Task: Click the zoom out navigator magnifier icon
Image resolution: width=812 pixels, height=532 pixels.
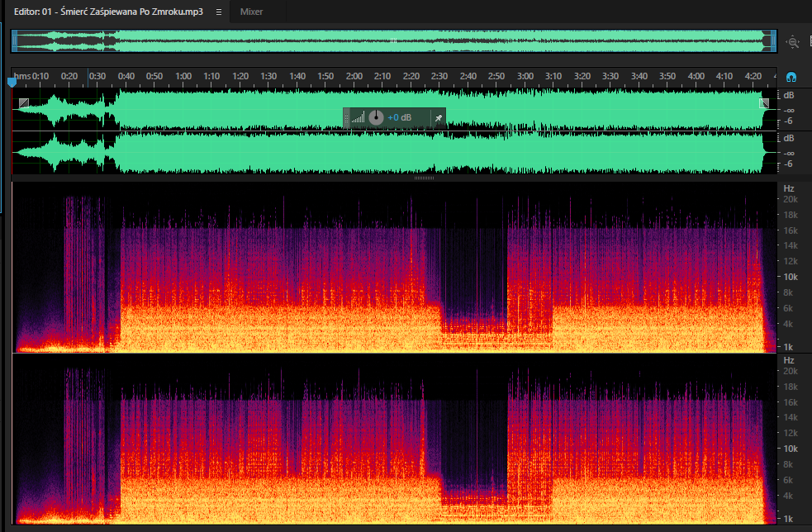Action: [793, 42]
